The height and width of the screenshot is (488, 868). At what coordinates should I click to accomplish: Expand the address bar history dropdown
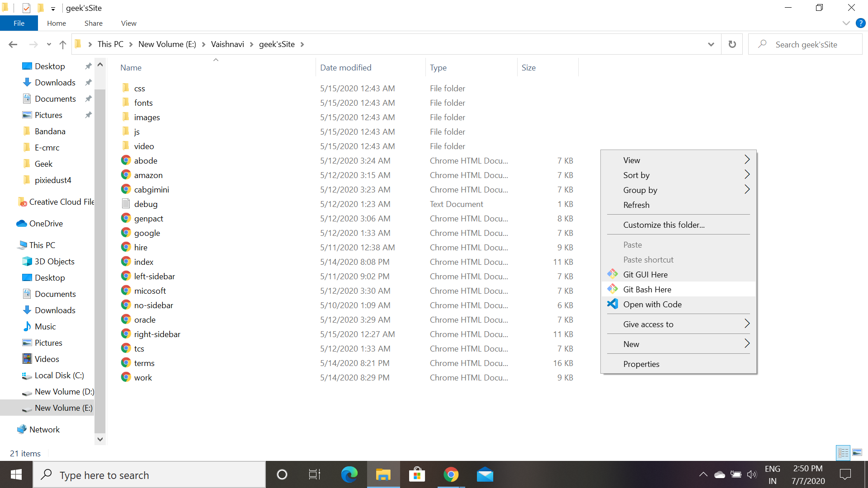point(711,44)
